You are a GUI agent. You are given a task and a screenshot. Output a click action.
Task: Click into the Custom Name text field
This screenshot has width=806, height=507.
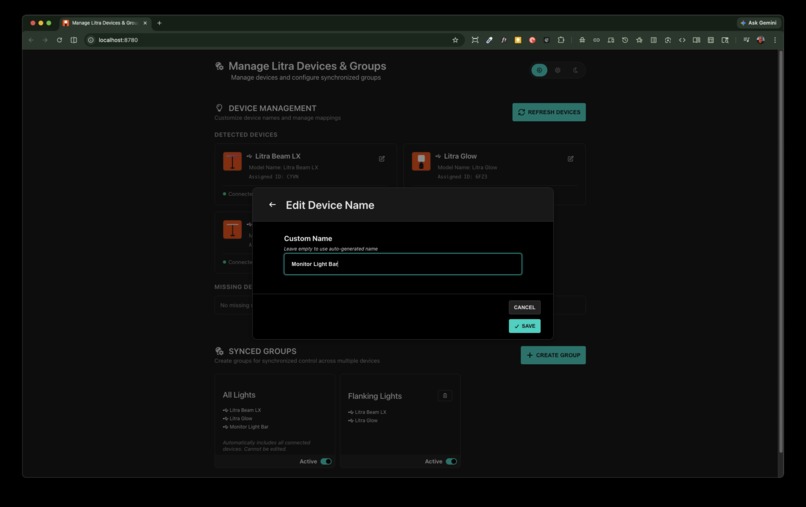point(402,264)
